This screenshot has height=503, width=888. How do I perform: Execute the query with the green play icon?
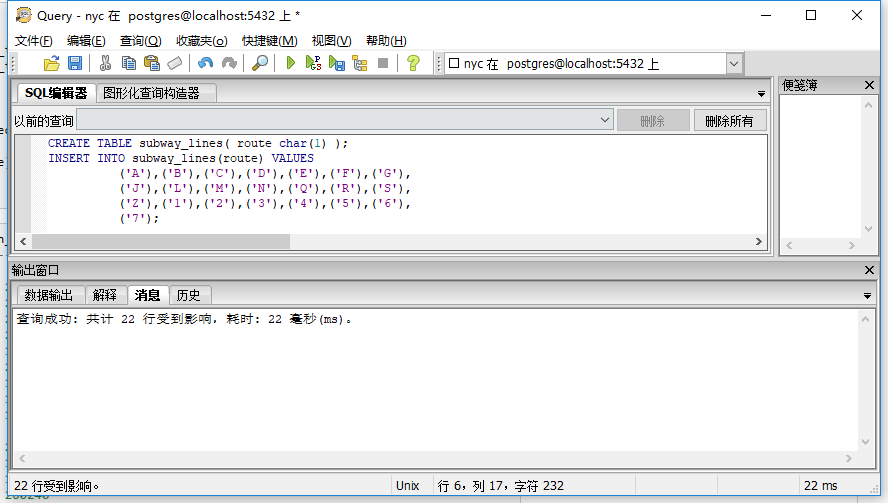(291, 63)
